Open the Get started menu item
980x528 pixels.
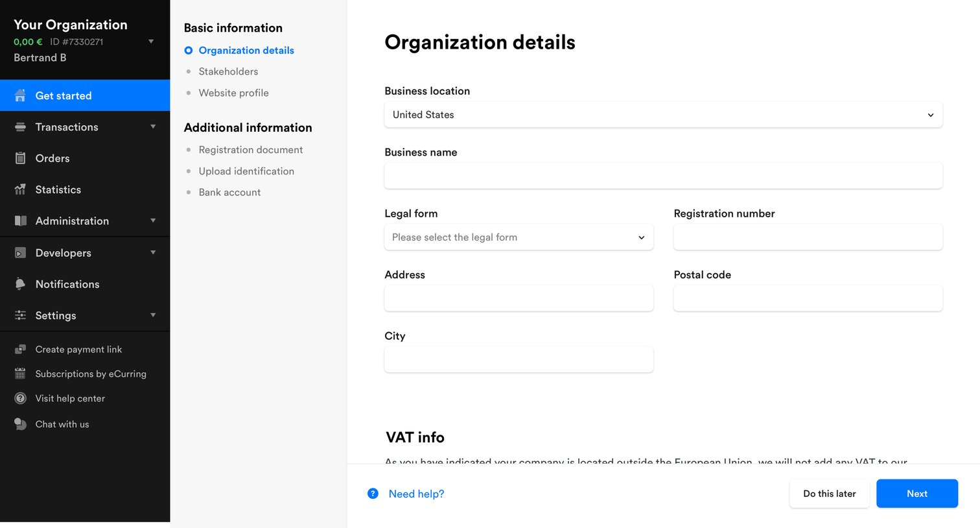coord(85,95)
